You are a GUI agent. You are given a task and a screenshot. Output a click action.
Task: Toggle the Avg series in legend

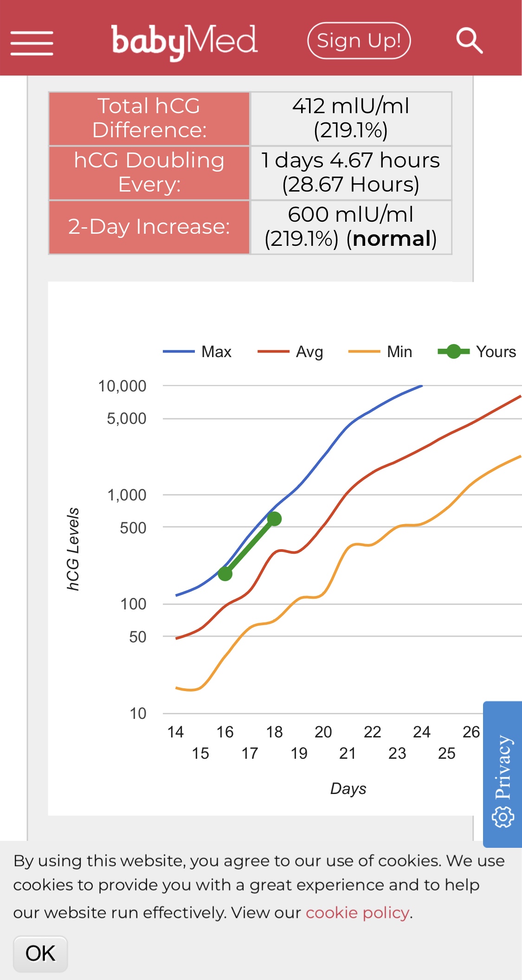point(291,352)
